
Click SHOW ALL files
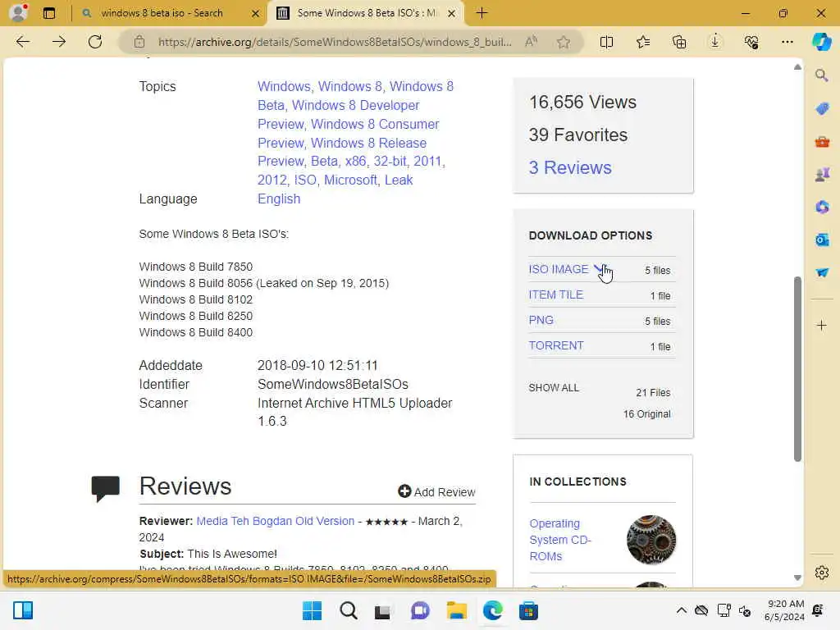coord(554,388)
